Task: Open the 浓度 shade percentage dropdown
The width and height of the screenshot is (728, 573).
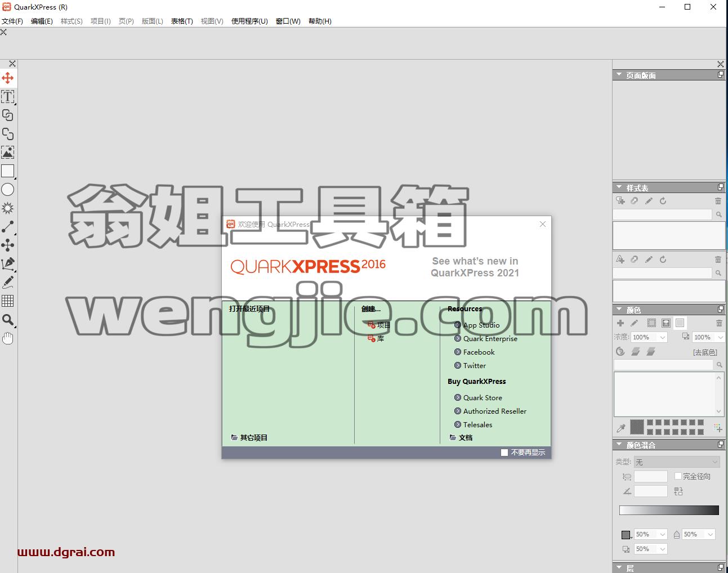Action: point(662,337)
